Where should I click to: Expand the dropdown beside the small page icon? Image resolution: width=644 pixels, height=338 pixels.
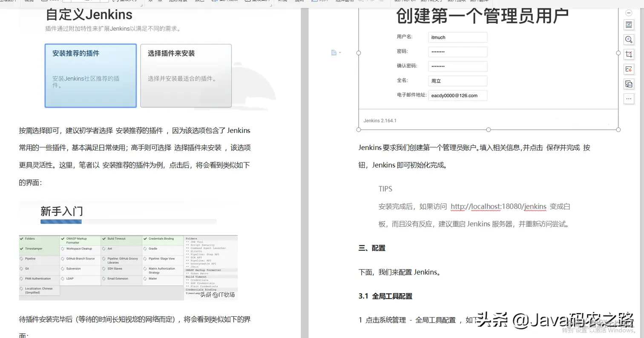(339, 52)
